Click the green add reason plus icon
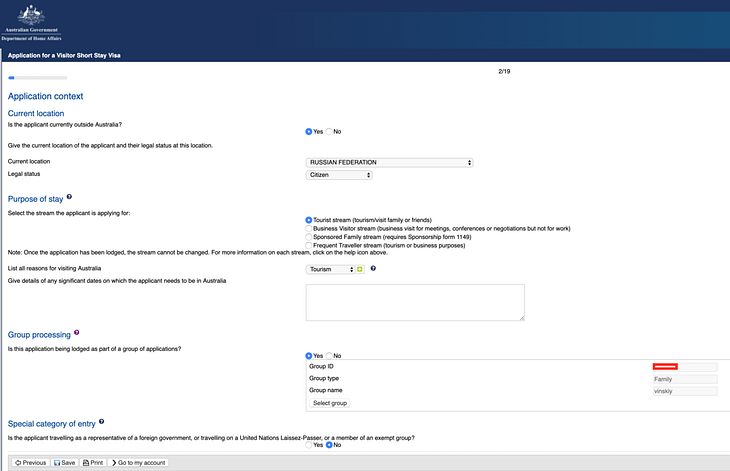 tap(360, 269)
